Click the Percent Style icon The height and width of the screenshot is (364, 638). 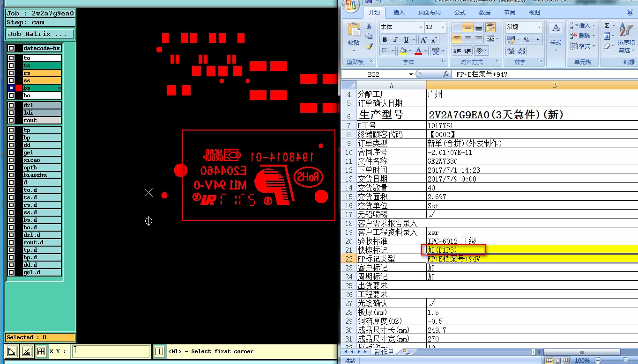[527, 40]
